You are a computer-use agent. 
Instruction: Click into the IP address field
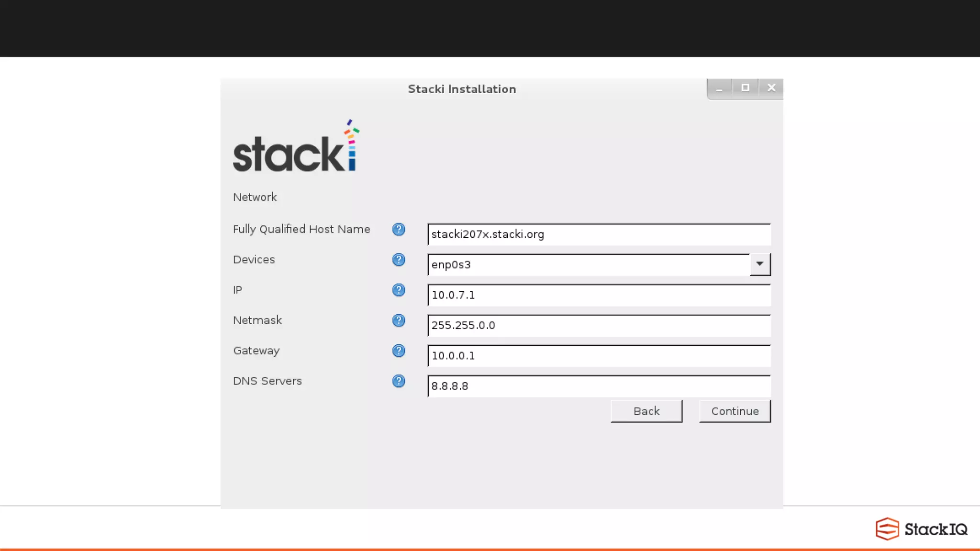(598, 295)
